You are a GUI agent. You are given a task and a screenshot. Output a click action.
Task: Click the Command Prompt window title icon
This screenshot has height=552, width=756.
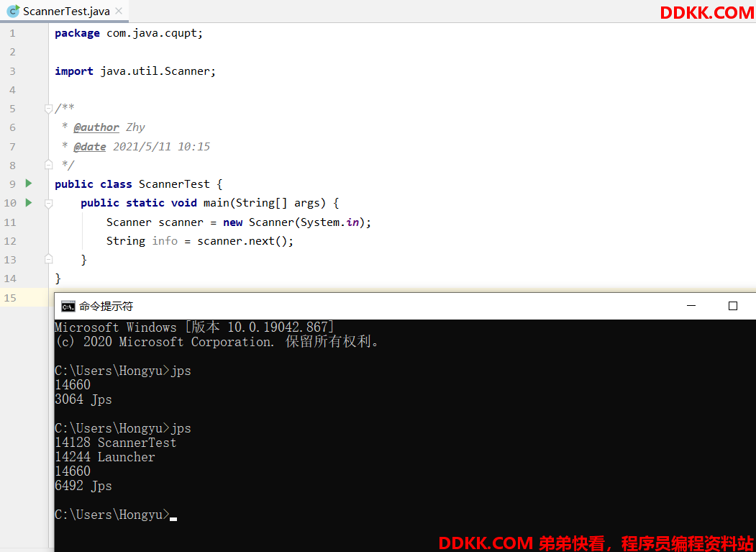coord(68,306)
